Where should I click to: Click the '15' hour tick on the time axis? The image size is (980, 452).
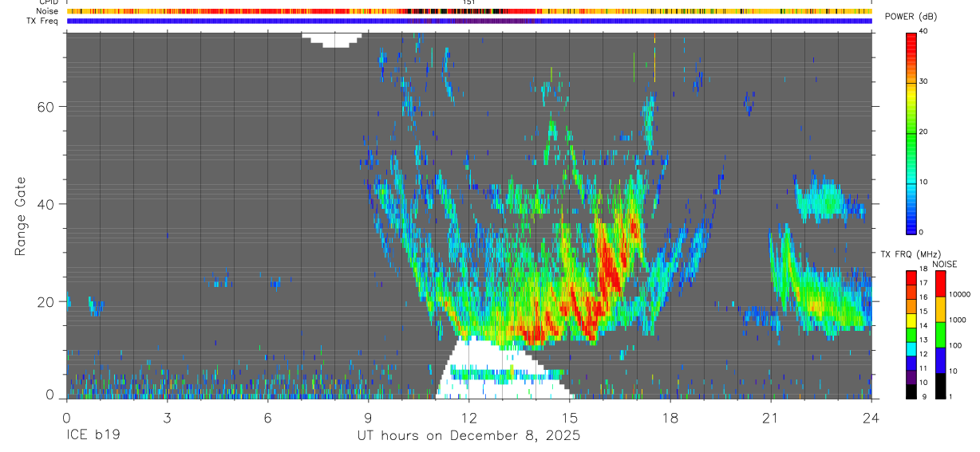pos(569,417)
